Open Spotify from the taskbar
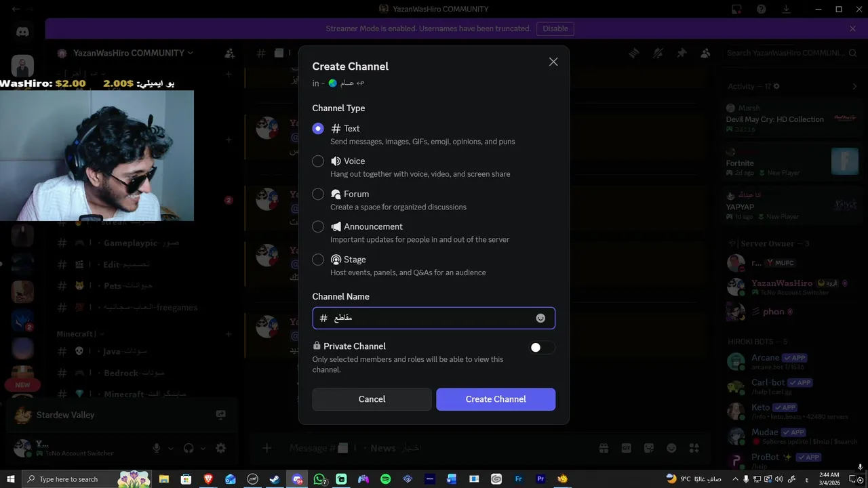 tap(385, 479)
